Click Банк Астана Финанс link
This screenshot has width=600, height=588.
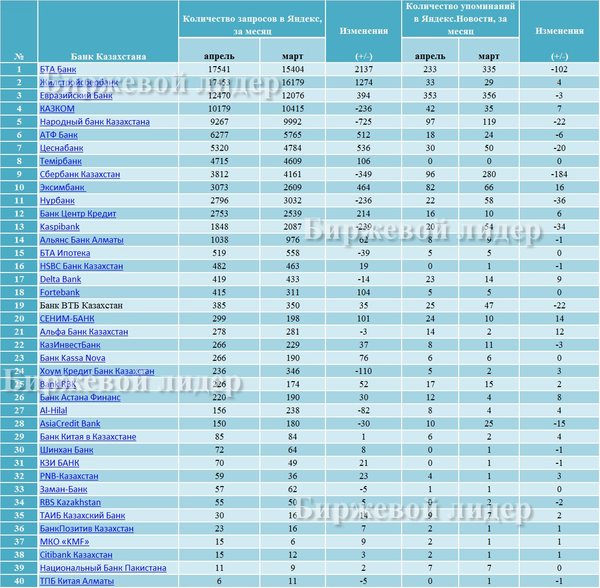coord(80,397)
